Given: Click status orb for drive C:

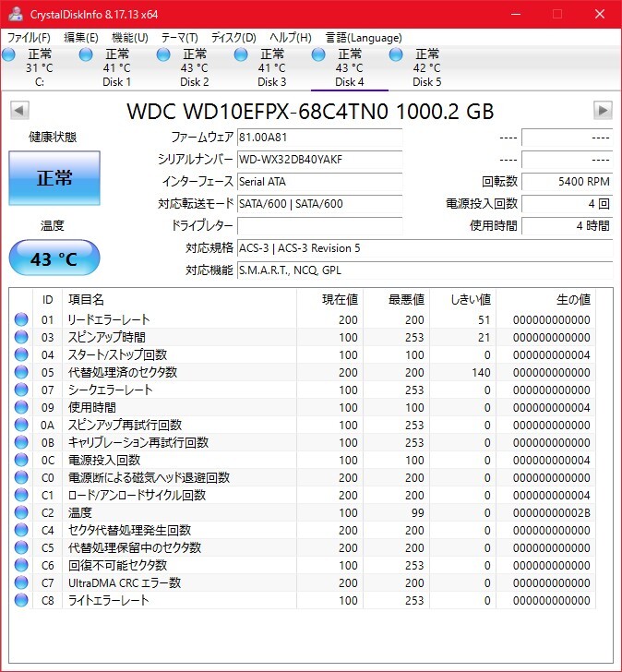Looking at the screenshot, I should pos(8,54).
